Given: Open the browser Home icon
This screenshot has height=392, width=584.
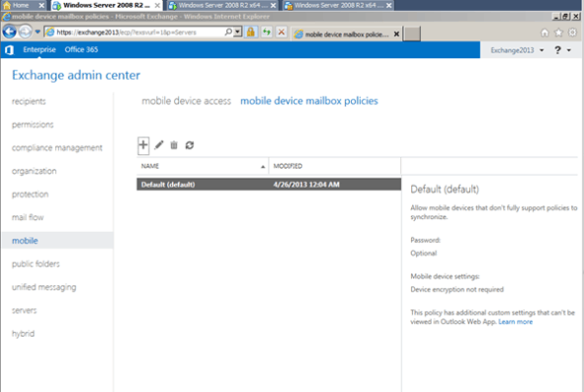Looking at the screenshot, I should point(544,33).
